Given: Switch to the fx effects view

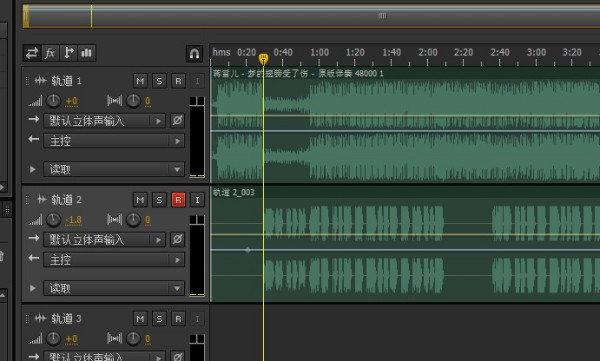Looking at the screenshot, I should click(50, 53).
